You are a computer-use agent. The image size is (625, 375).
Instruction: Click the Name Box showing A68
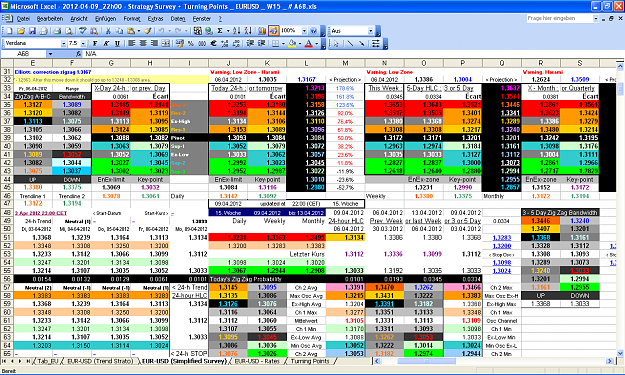coord(24,54)
